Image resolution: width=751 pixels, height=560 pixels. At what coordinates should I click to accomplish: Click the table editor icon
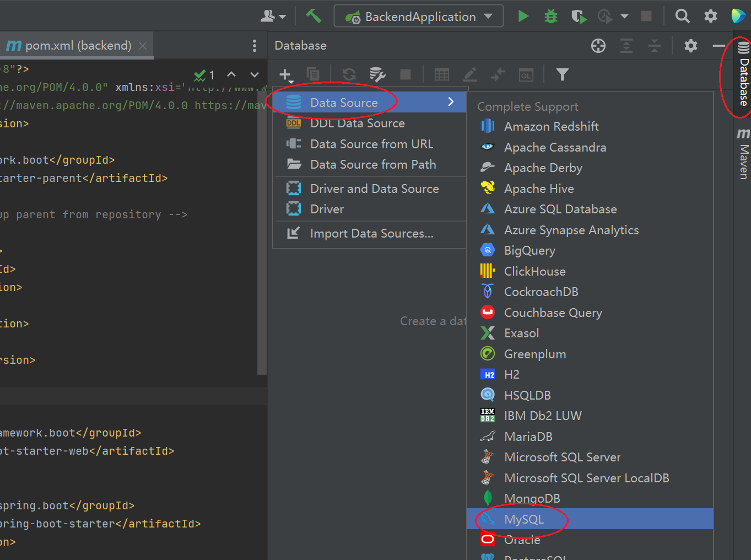[442, 74]
